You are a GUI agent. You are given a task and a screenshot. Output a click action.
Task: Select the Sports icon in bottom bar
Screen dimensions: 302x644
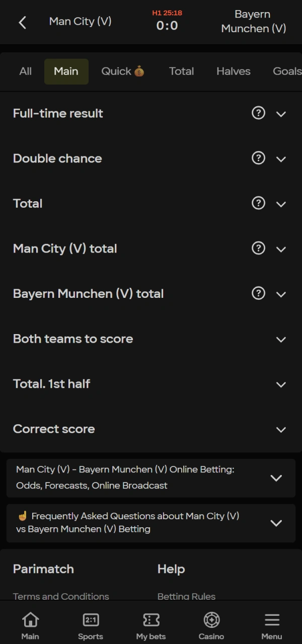pos(91,624)
